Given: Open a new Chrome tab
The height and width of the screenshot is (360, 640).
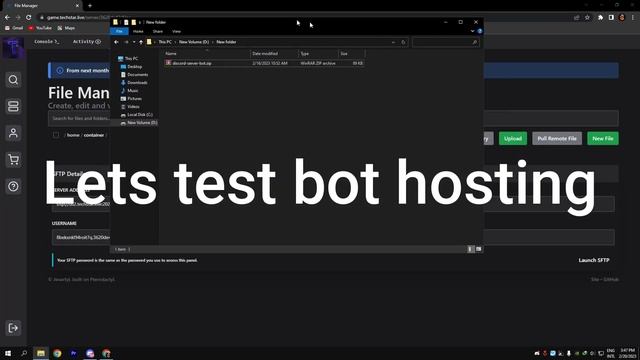Looking at the screenshot, I should (90, 6).
